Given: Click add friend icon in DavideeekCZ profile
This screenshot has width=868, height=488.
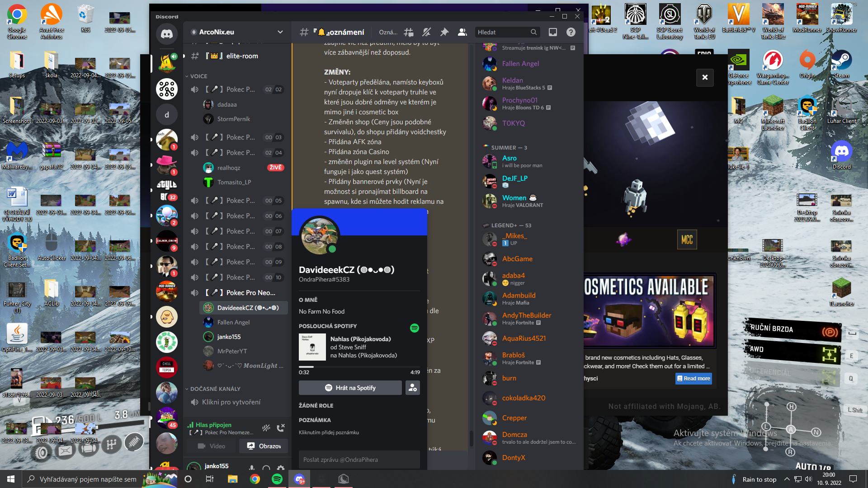Looking at the screenshot, I should pos(412,388).
